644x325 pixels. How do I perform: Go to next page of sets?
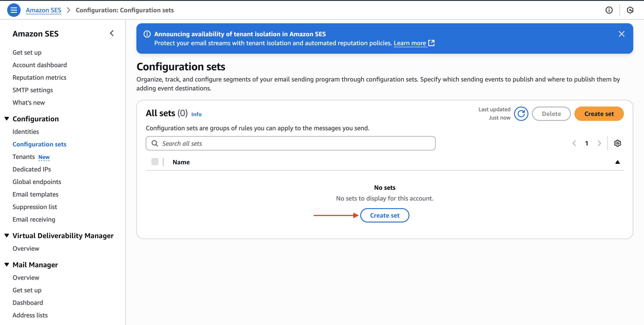pyautogui.click(x=599, y=143)
